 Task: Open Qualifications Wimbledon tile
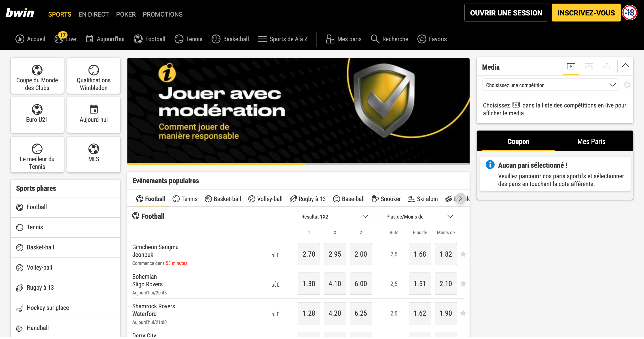click(94, 76)
